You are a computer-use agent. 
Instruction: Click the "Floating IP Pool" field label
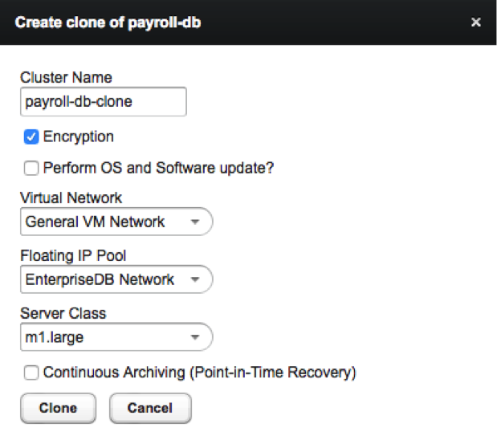coord(72,255)
